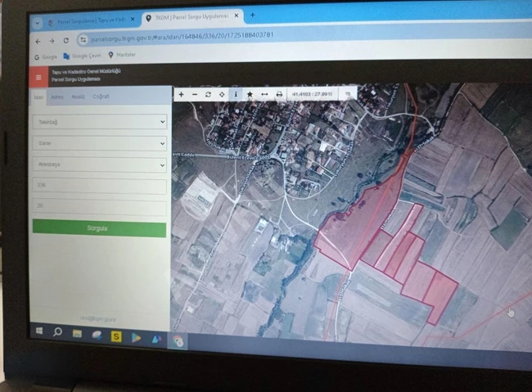Zoom in using the map plus icon
532x392 pixels.
tap(181, 94)
